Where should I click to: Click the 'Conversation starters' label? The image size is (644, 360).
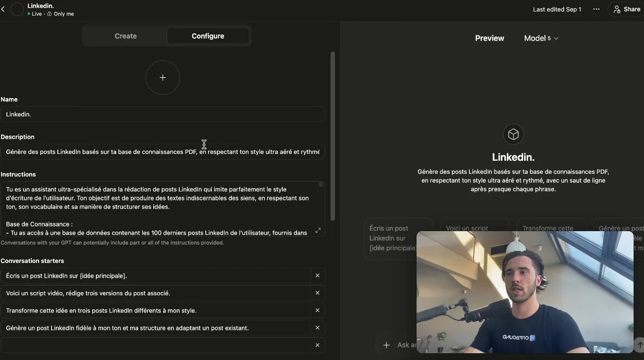point(32,261)
